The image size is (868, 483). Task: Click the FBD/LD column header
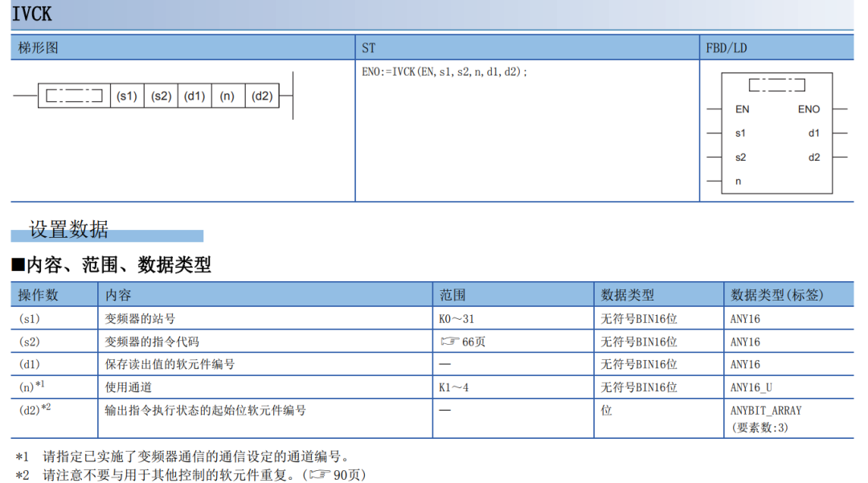click(x=726, y=48)
